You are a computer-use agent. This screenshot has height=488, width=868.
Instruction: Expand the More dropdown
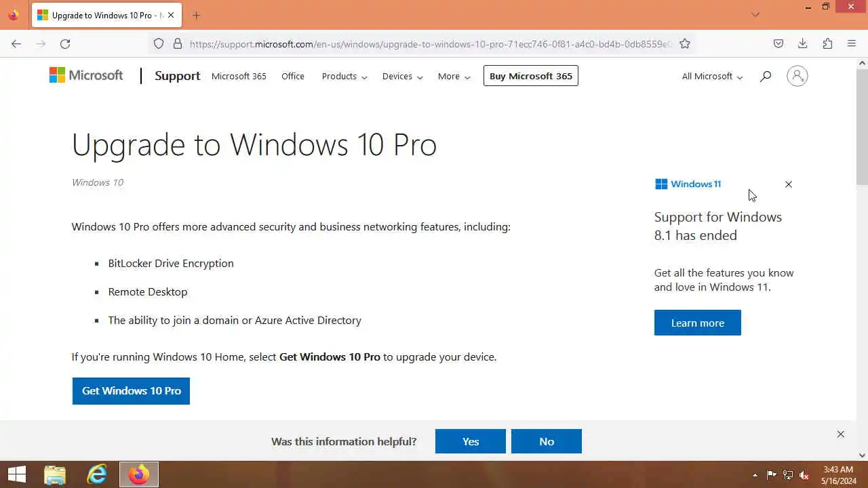point(454,76)
